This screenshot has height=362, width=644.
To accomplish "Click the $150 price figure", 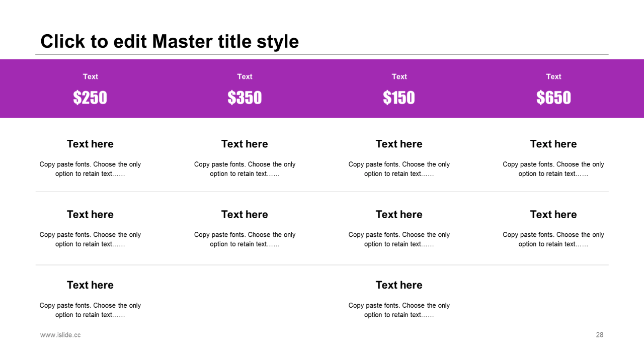I will click(399, 98).
